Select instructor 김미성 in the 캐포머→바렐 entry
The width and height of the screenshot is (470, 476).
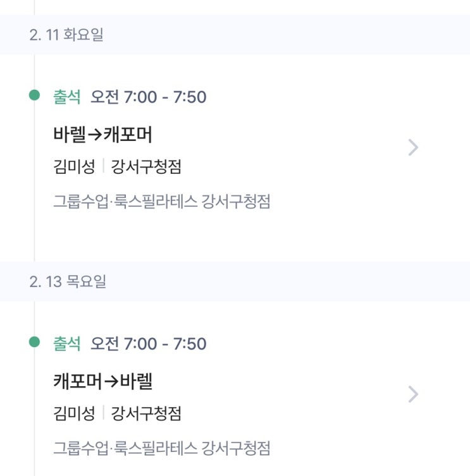tap(74, 413)
